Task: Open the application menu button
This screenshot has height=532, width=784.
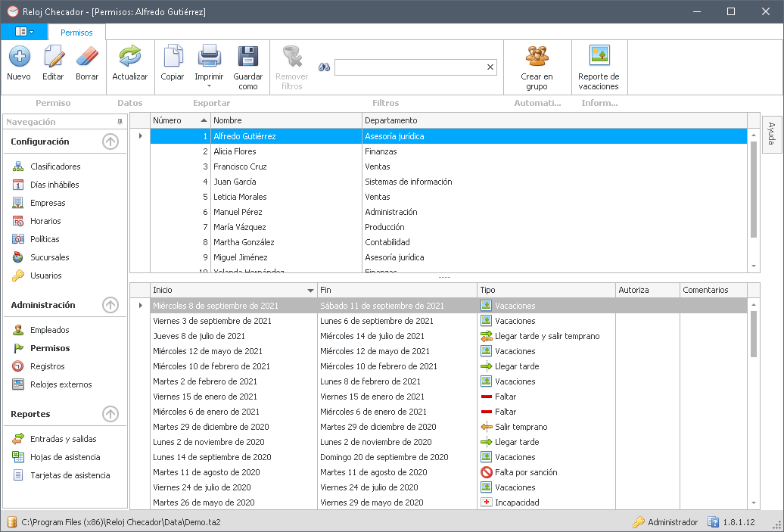Action: tap(24, 32)
